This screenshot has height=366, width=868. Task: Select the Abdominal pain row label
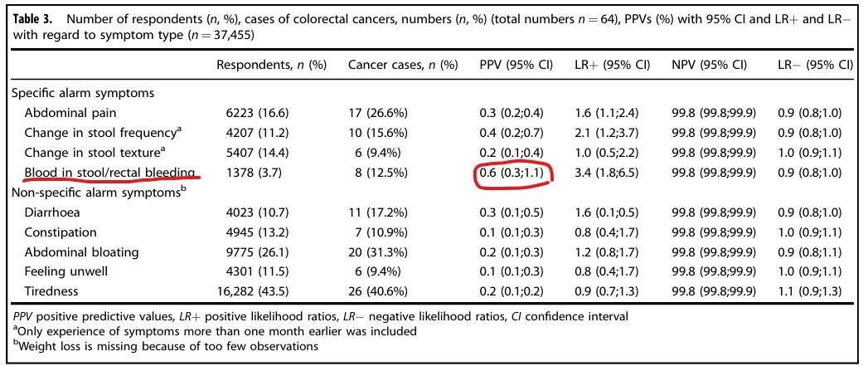pos(70,113)
